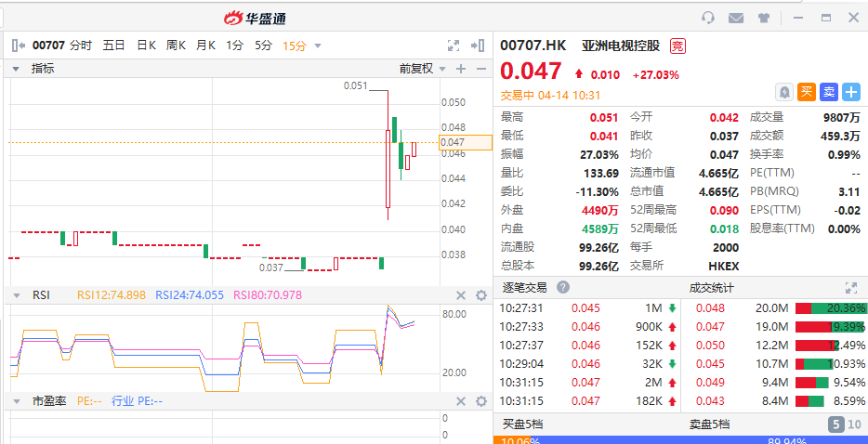Click the 52周最高 value 0.090
The image size is (868, 444).
tap(725, 210)
